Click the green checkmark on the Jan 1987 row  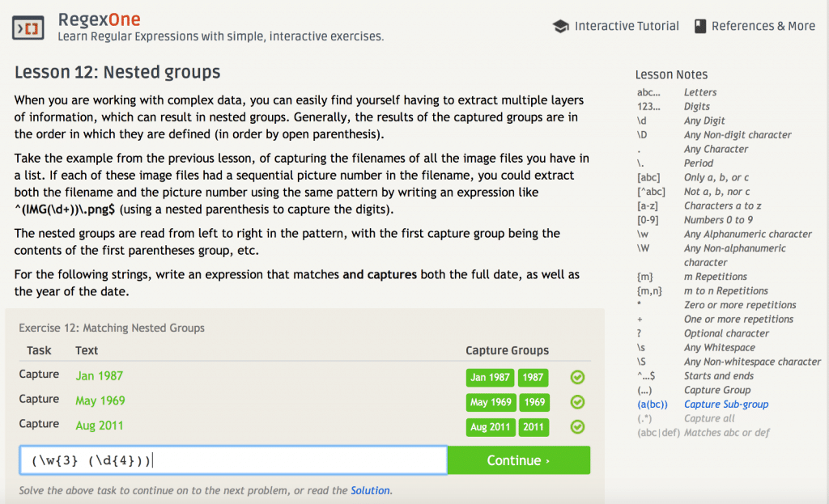tap(577, 377)
